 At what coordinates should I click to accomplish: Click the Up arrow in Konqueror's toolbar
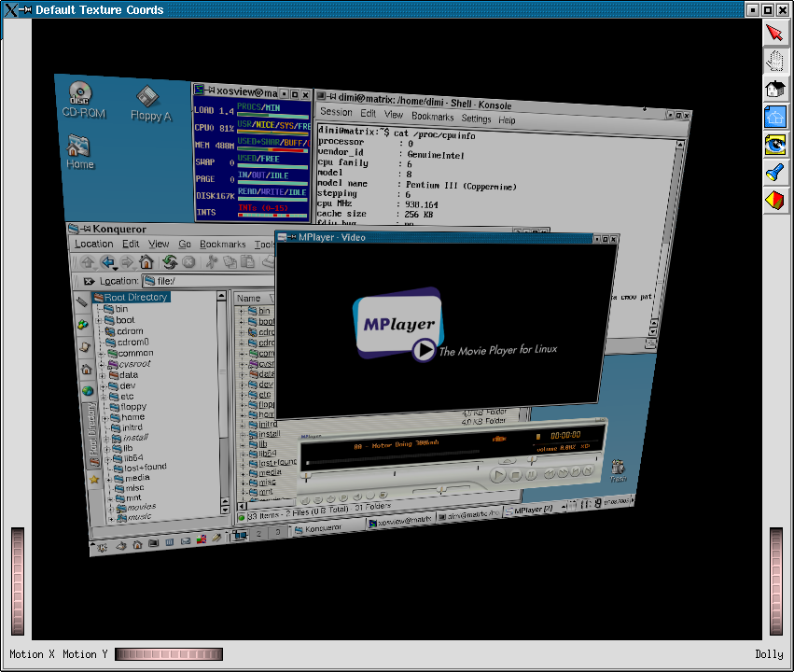(x=88, y=262)
